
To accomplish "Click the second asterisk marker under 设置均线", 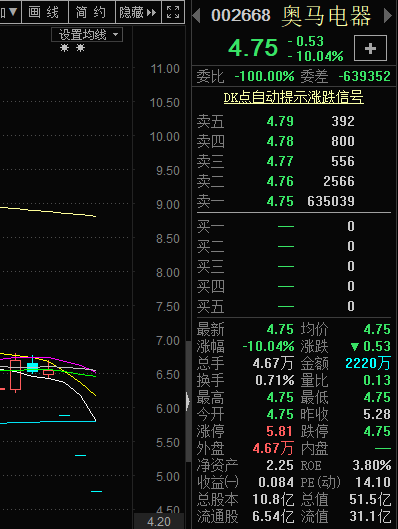I will tap(80, 48).
